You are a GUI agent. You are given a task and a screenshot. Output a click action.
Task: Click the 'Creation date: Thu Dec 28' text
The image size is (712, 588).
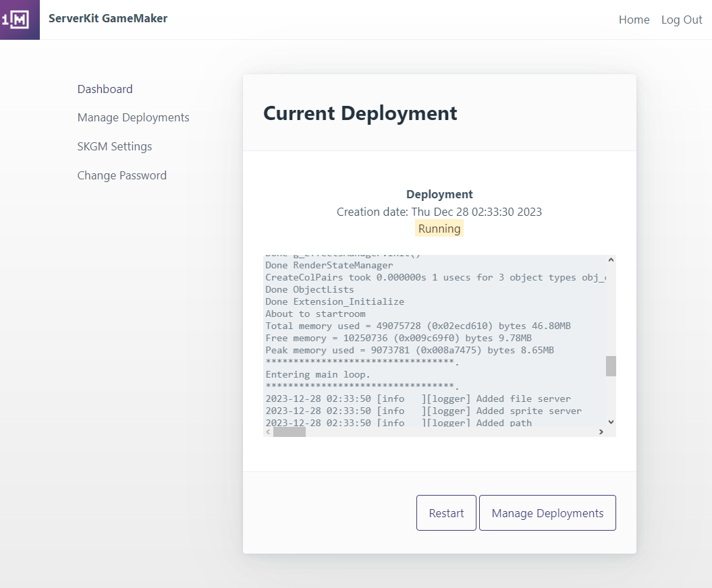tap(439, 212)
